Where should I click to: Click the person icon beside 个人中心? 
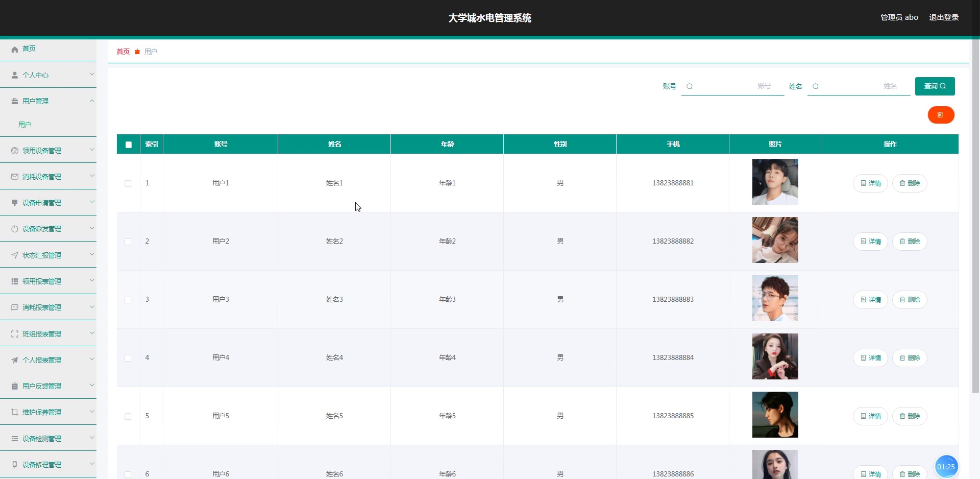point(15,75)
